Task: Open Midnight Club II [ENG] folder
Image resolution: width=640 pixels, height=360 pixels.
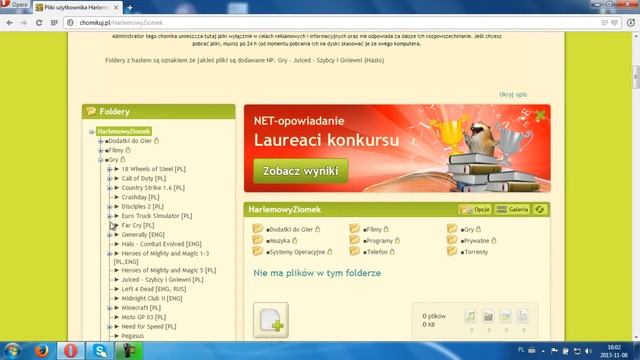Action: point(152,298)
